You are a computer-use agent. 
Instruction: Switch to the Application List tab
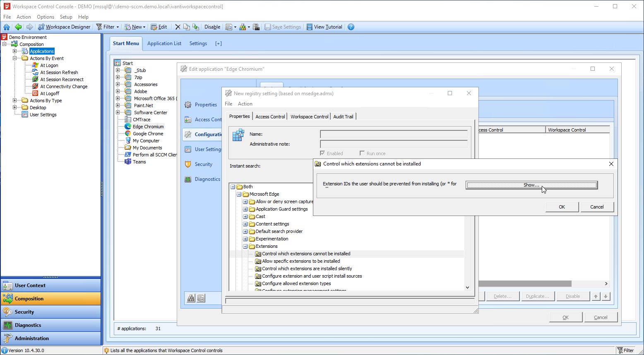click(x=164, y=43)
